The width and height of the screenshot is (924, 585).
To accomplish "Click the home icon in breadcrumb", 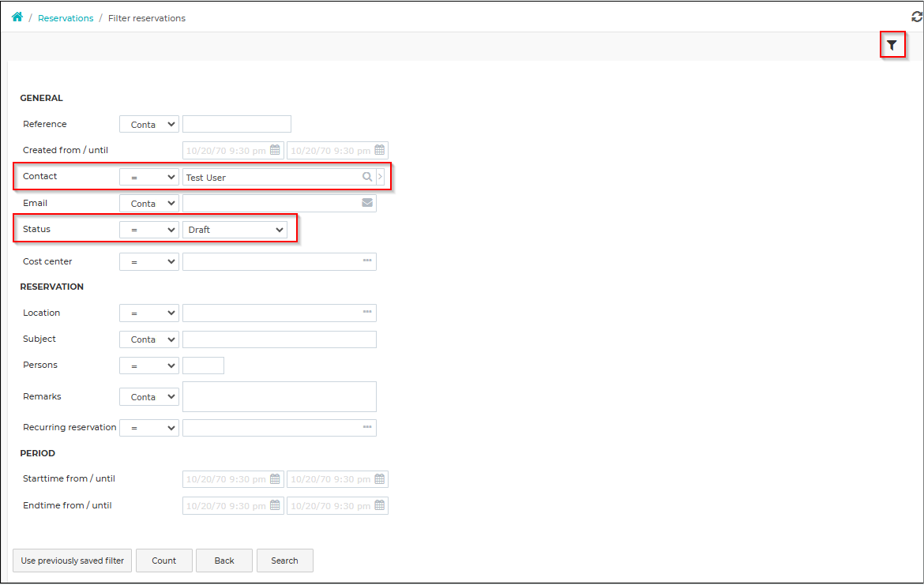I will coord(17,17).
